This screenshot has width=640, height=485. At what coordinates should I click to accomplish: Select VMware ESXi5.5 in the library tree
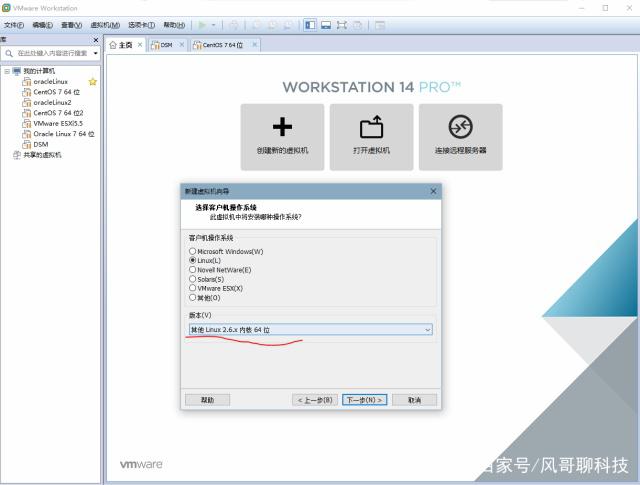point(58,123)
